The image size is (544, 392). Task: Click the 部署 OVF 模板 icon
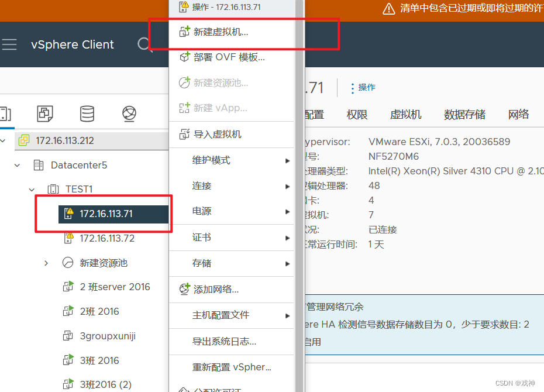185,57
